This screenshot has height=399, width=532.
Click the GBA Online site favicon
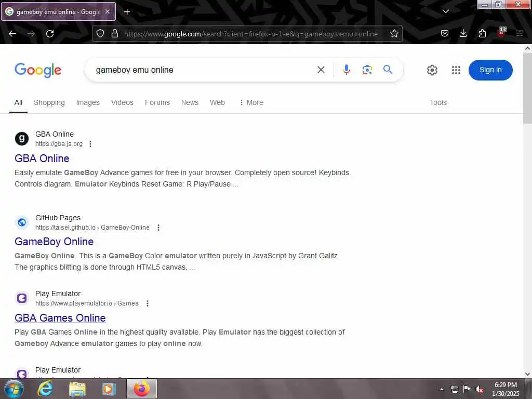point(22,139)
